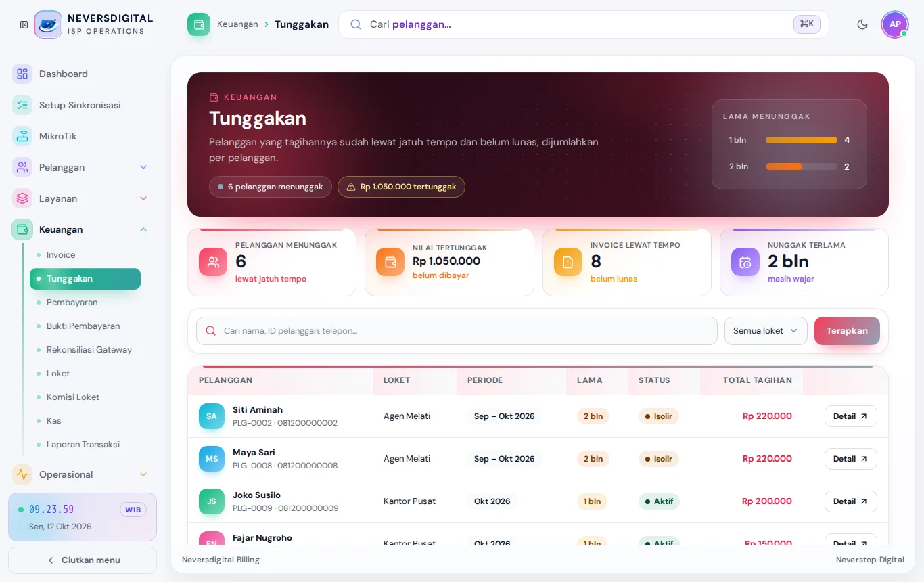Expand the Pelanggan menu chevron
This screenshot has width=924, height=582.
click(143, 167)
